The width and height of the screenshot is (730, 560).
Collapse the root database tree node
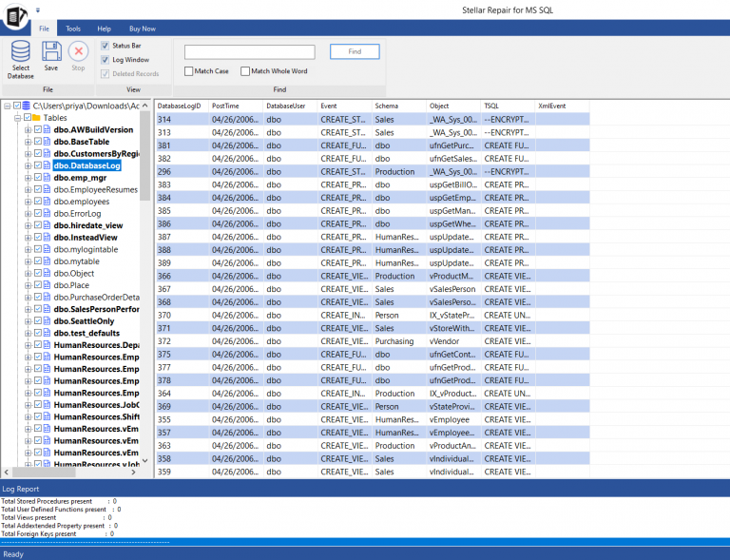pos(8,106)
